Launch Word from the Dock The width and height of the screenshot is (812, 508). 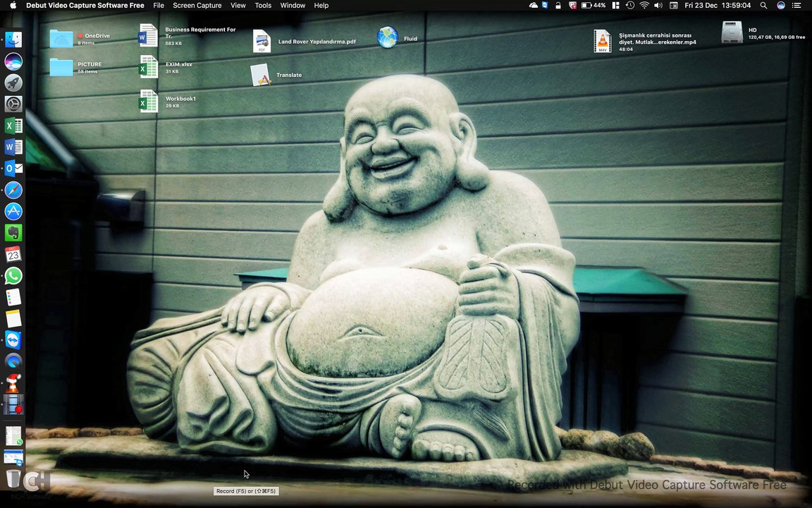(x=13, y=147)
